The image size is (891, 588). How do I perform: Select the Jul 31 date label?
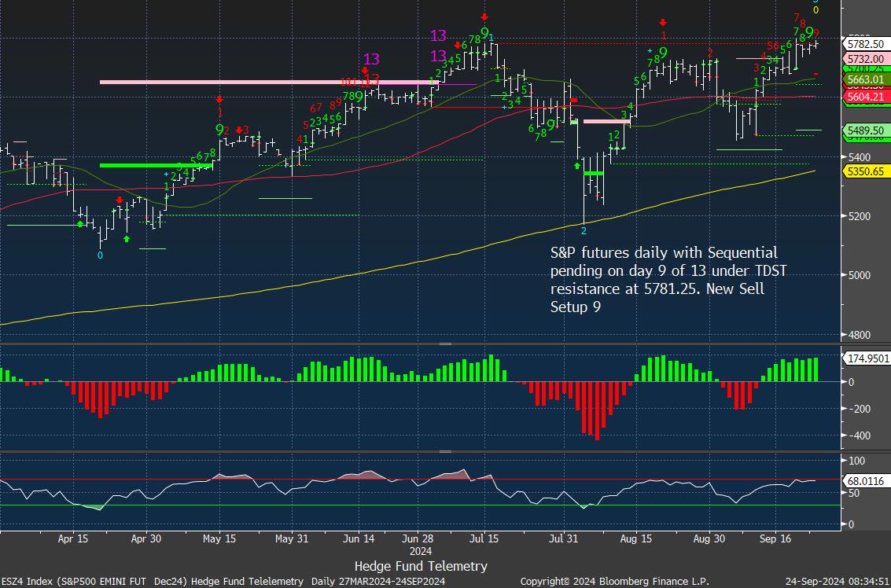pos(563,539)
